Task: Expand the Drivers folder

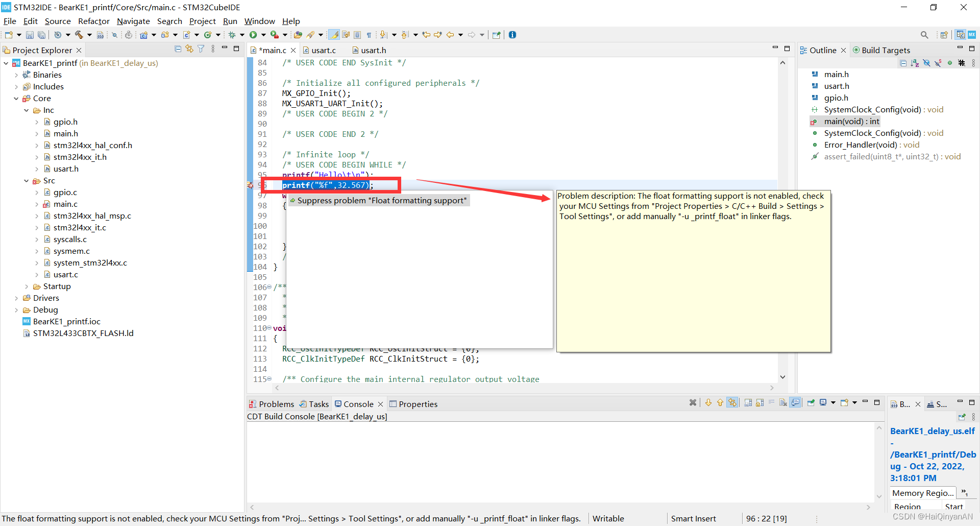Action: coord(16,298)
